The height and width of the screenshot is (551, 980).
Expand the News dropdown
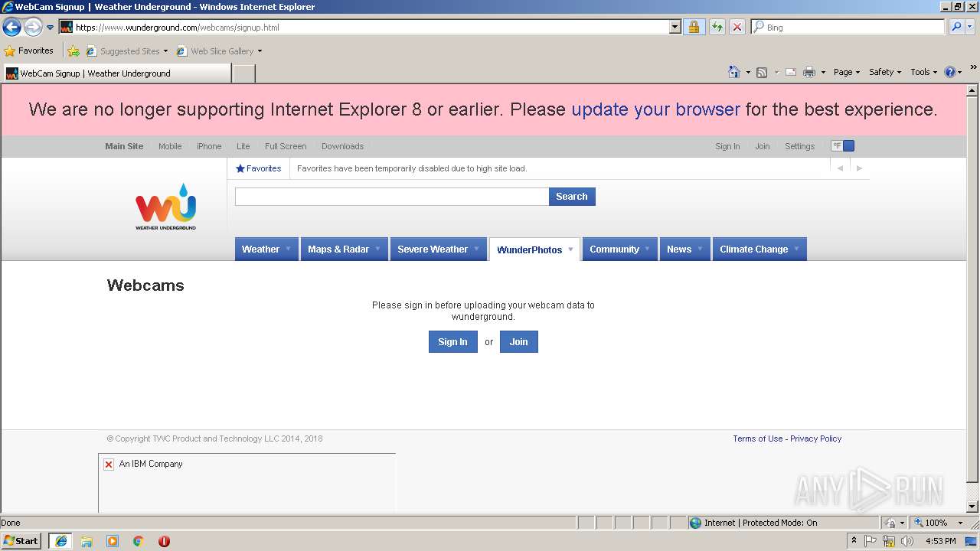pos(700,249)
